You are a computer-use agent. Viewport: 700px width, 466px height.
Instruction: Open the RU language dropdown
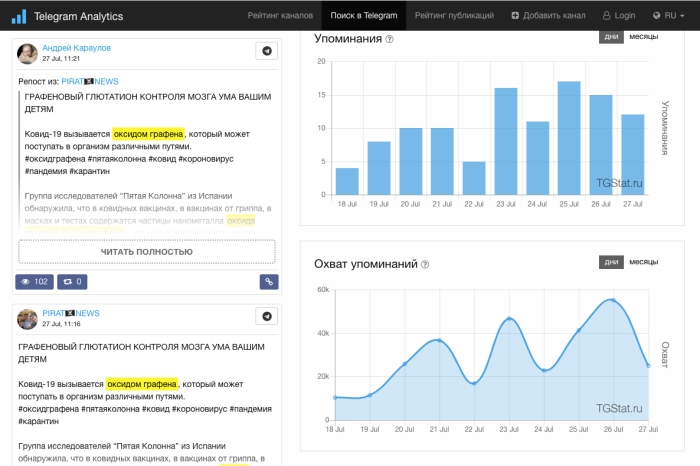tap(668, 16)
